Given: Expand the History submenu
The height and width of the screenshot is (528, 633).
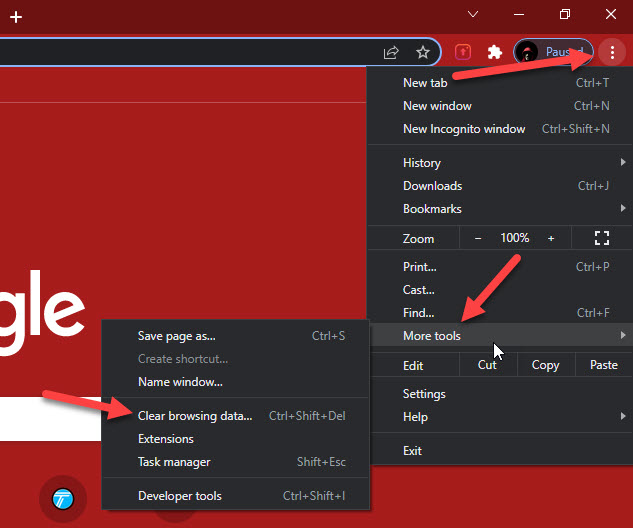Looking at the screenshot, I should [500, 163].
